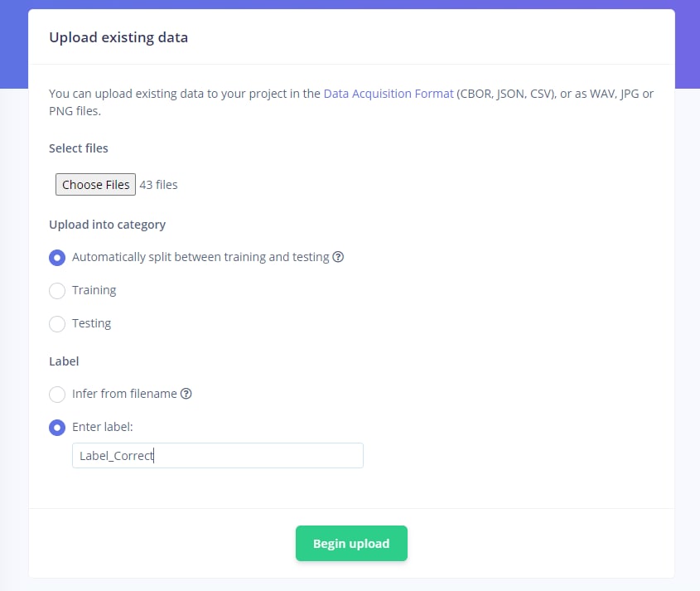
Task: Click the 'Testing' option label text
Action: pos(91,323)
